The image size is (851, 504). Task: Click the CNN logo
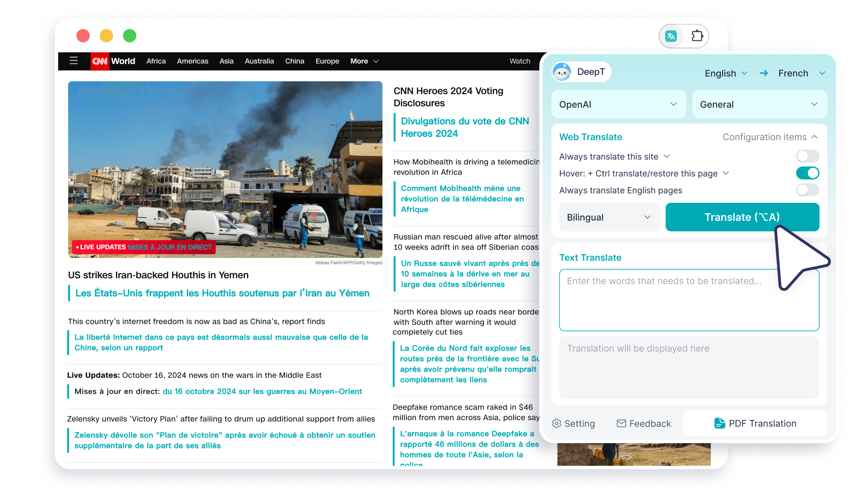pyautogui.click(x=99, y=61)
